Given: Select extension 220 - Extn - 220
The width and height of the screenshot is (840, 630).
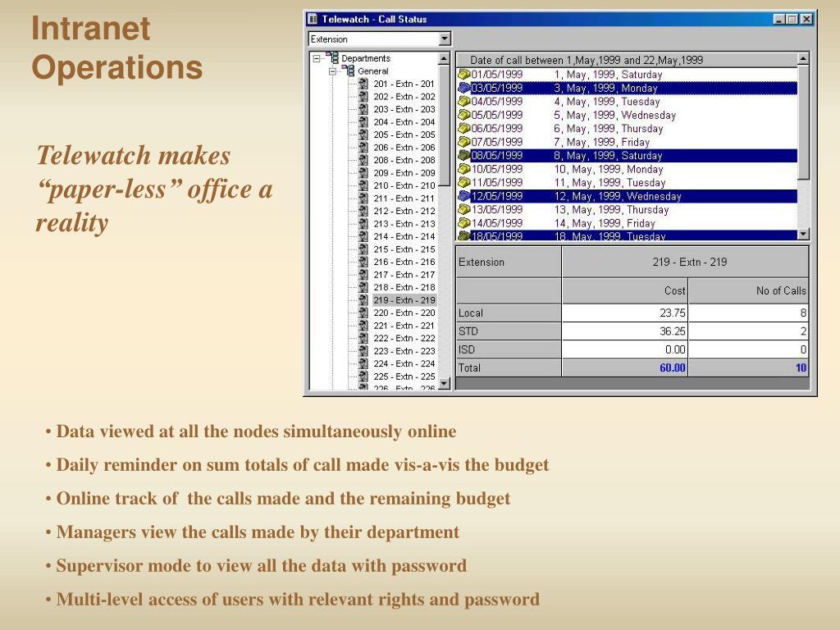Looking at the screenshot, I should (x=404, y=313).
